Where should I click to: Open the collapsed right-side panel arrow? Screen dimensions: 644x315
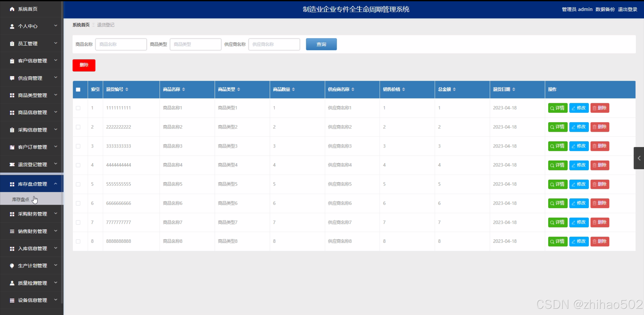click(639, 158)
